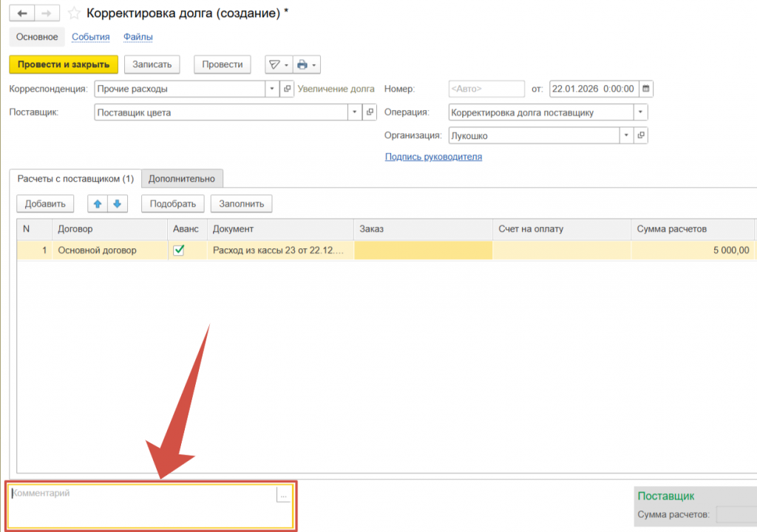Switch to the Дополнительно tab

pos(182,179)
